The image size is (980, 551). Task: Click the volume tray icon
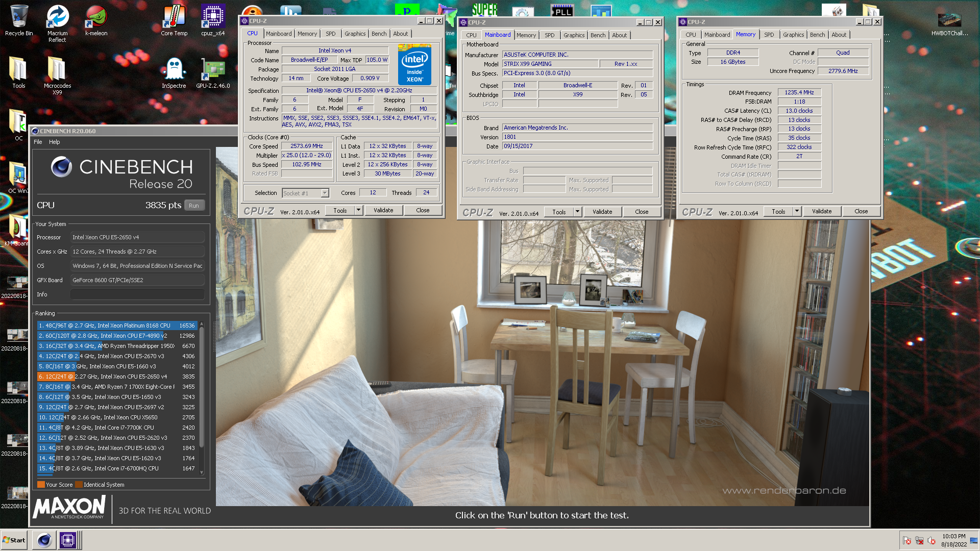click(x=932, y=540)
